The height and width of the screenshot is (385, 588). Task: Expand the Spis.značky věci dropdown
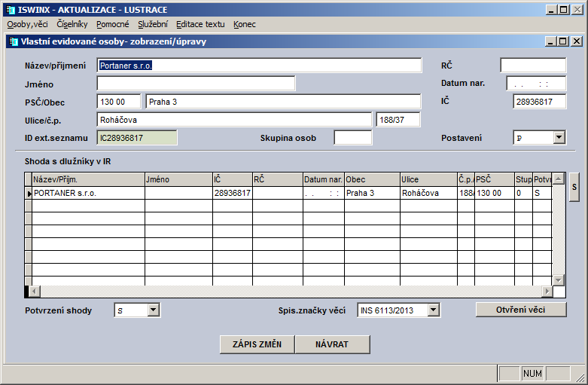pos(433,310)
